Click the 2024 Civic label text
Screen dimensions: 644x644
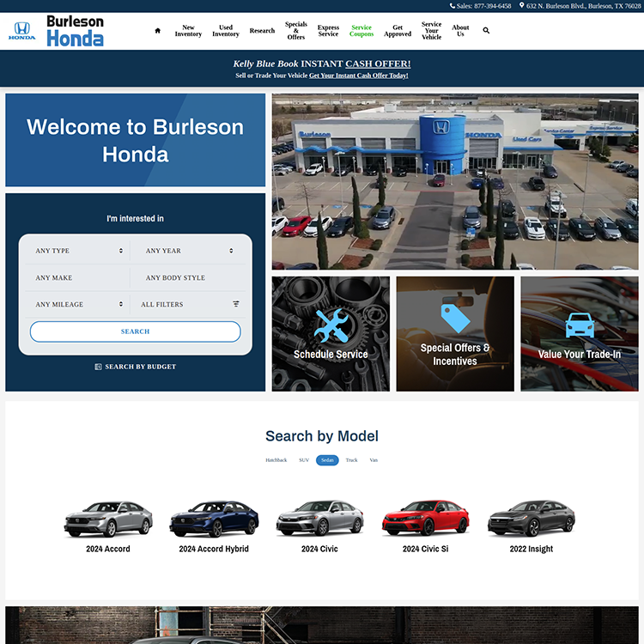[x=319, y=549]
